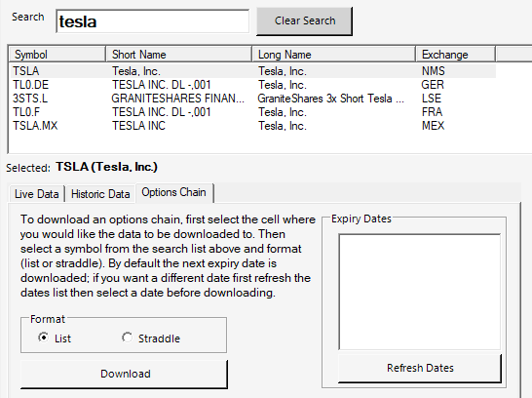Click the TESLA INC short name in TSLA.MX row

click(138, 126)
